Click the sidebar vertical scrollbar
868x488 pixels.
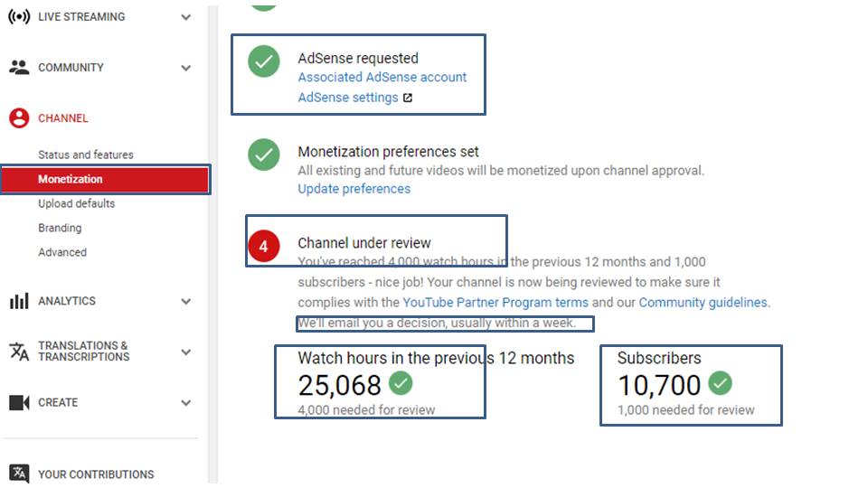pyautogui.click(x=213, y=243)
